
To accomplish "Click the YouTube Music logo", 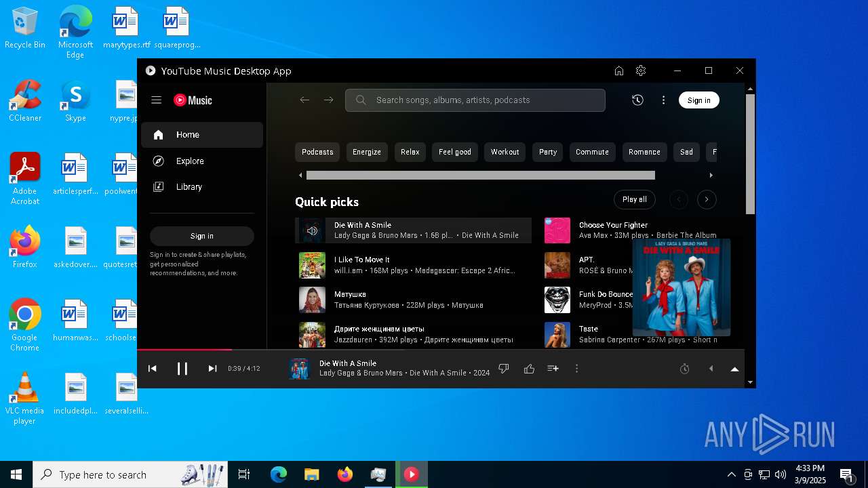I will click(193, 100).
